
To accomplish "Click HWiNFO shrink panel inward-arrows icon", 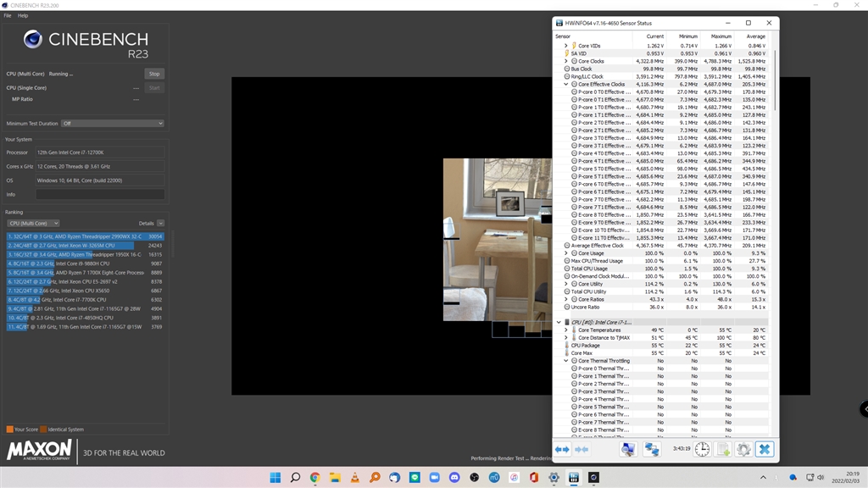I will point(581,449).
